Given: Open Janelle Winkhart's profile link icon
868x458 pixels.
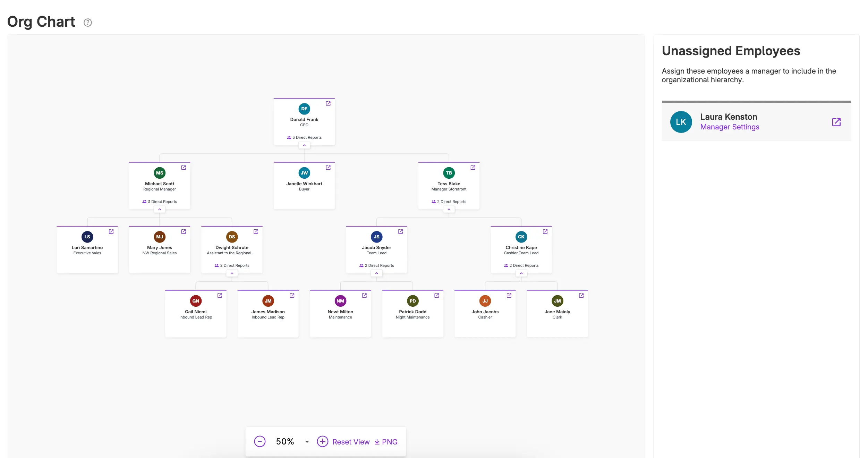Looking at the screenshot, I should pos(328,168).
